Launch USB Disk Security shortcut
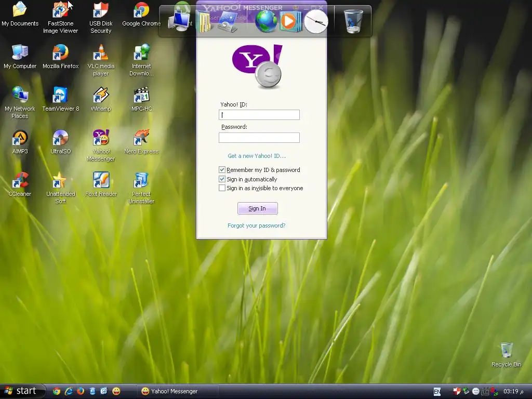Screen dimensions: 532x399 click(101, 18)
